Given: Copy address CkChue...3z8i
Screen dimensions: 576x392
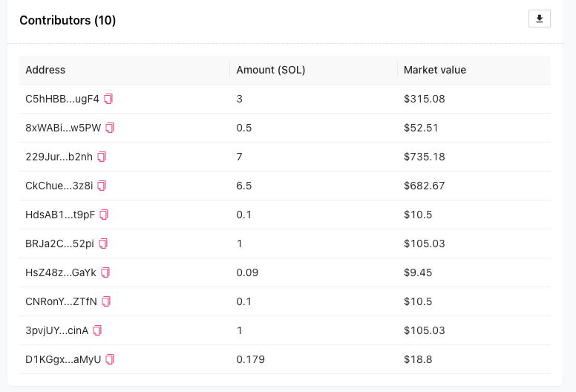Looking at the screenshot, I should point(102,186).
